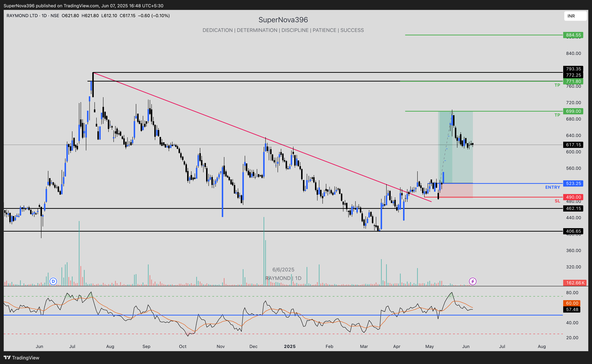Click the purple lightning bolt event icon
The image size is (592, 364).
(472, 281)
